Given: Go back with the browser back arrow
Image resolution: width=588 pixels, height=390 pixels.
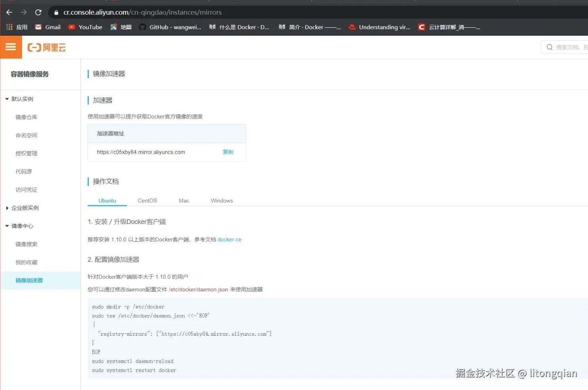Looking at the screenshot, I should (9, 12).
